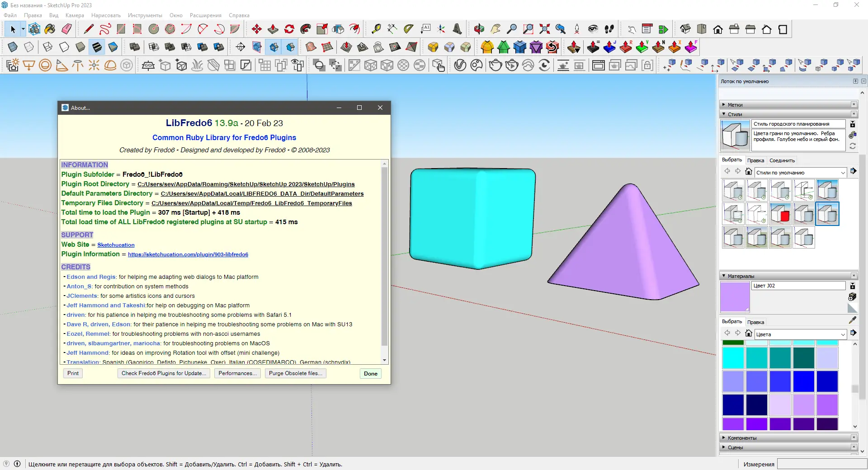Activate the Move tool
This screenshot has width=868, height=470.
[x=257, y=29]
